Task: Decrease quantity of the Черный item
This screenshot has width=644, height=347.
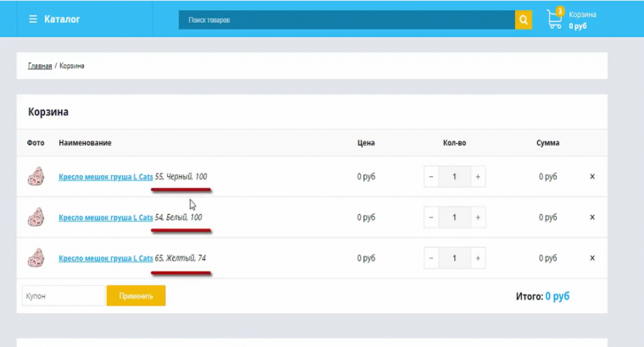Action: pyautogui.click(x=431, y=177)
